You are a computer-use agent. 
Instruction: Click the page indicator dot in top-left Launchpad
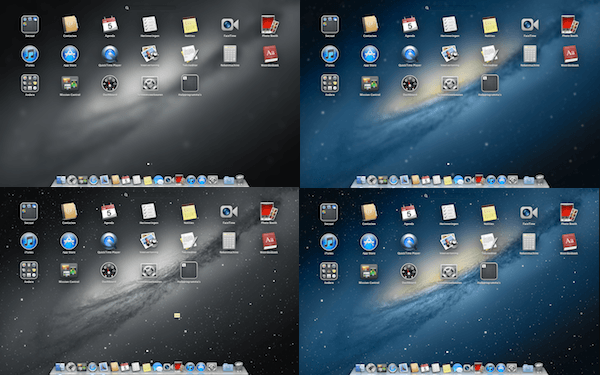tap(148, 164)
